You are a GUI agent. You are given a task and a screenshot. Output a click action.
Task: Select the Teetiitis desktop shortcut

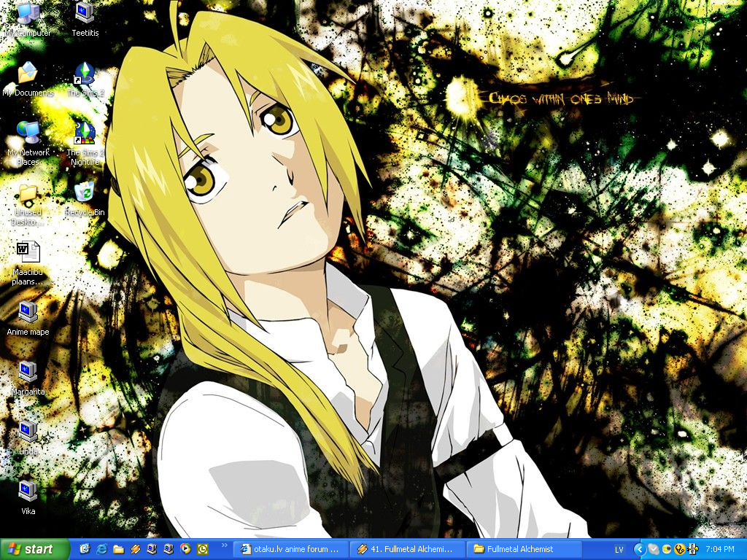(85, 19)
